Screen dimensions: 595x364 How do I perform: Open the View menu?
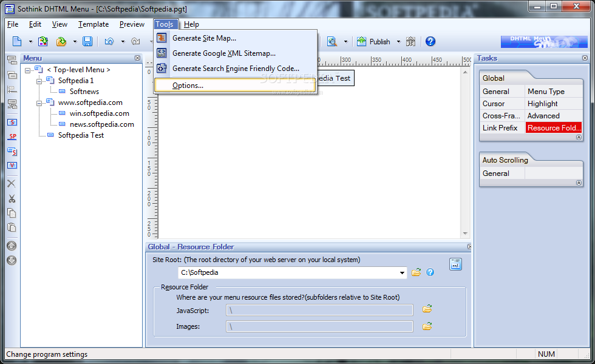pyautogui.click(x=59, y=24)
